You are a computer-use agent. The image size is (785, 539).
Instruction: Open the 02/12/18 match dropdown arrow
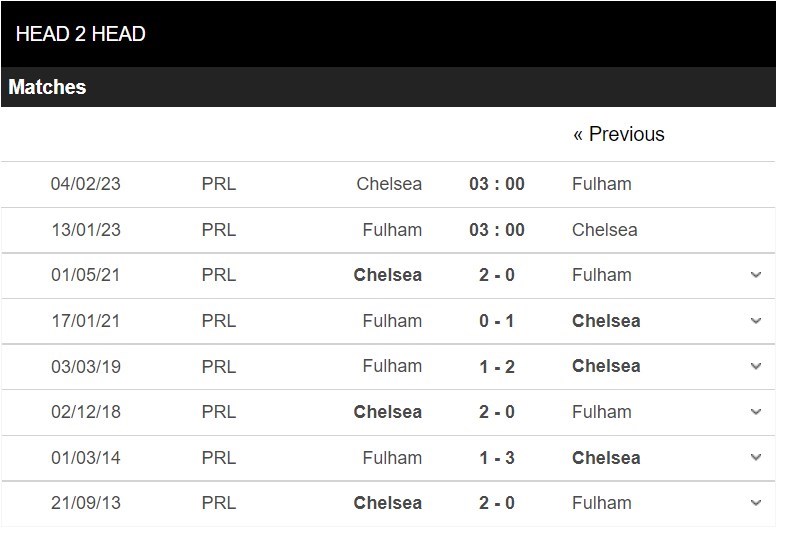click(756, 412)
